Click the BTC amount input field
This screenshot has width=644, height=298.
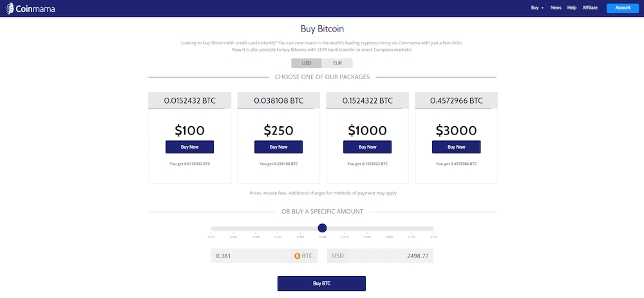click(x=251, y=256)
